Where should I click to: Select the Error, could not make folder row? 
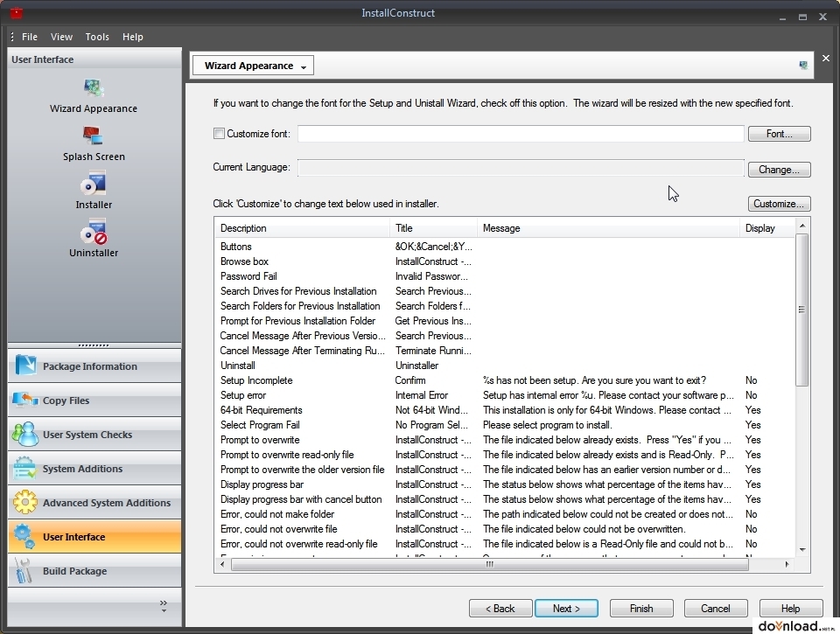pyautogui.click(x=505, y=514)
